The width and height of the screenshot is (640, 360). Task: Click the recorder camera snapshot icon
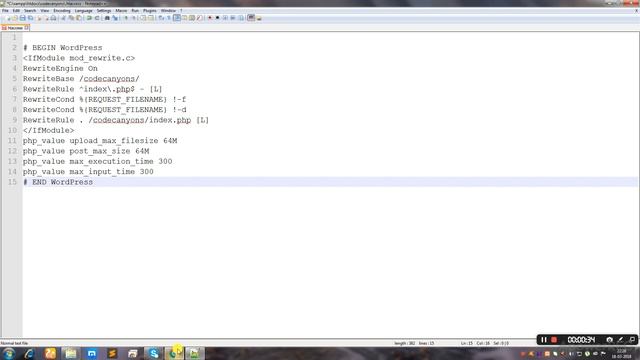click(609, 340)
